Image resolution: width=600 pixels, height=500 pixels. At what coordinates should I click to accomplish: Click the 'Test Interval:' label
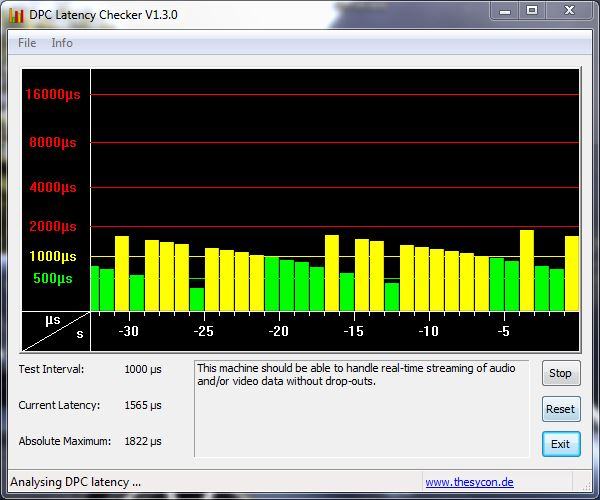pyautogui.click(x=51, y=369)
